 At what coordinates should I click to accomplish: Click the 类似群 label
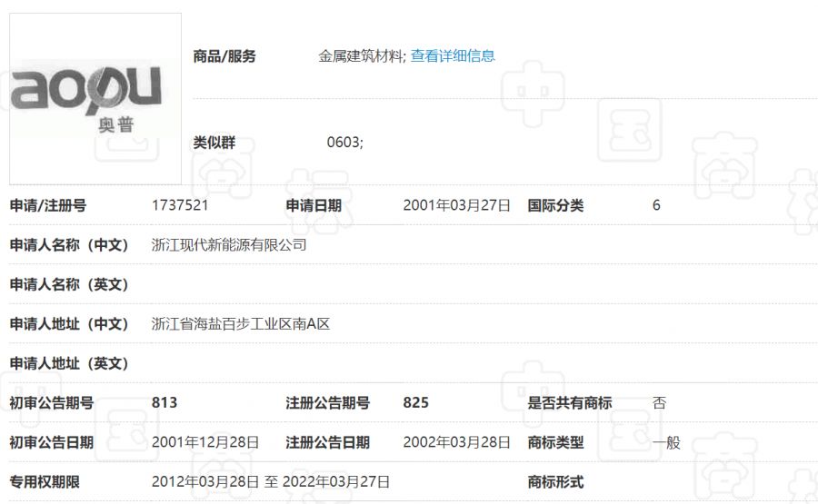click(214, 143)
